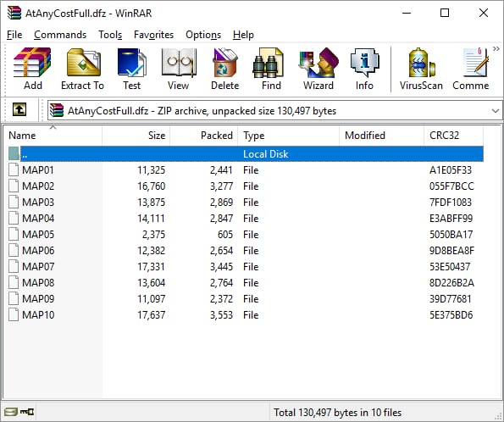Sort by the Type column header
Viewport: 504px width, 422px height.
[x=288, y=136]
